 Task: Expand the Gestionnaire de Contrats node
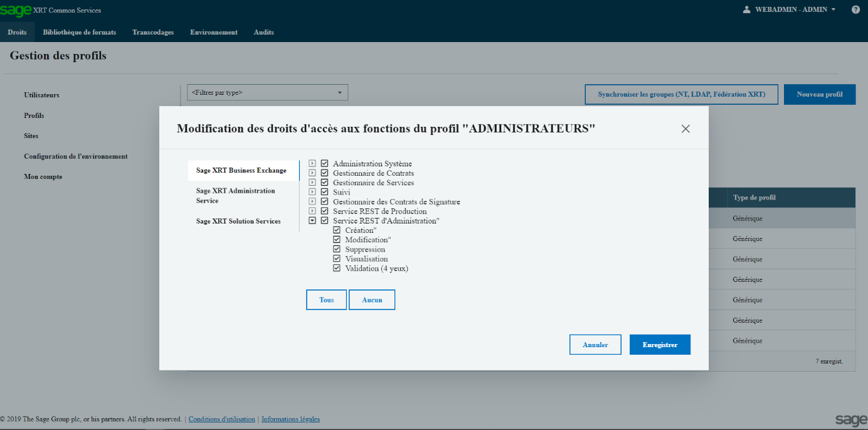[312, 173]
